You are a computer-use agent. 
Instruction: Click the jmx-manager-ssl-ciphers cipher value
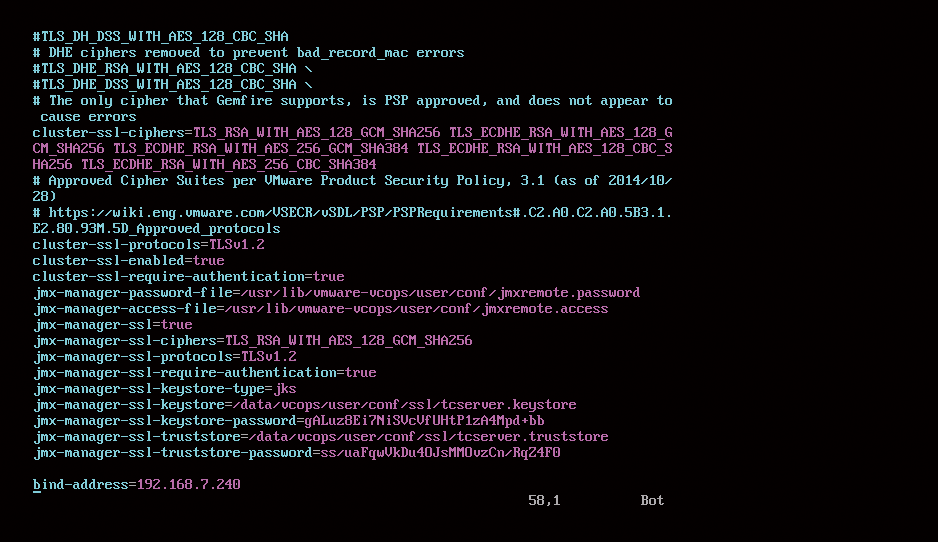tap(349, 340)
